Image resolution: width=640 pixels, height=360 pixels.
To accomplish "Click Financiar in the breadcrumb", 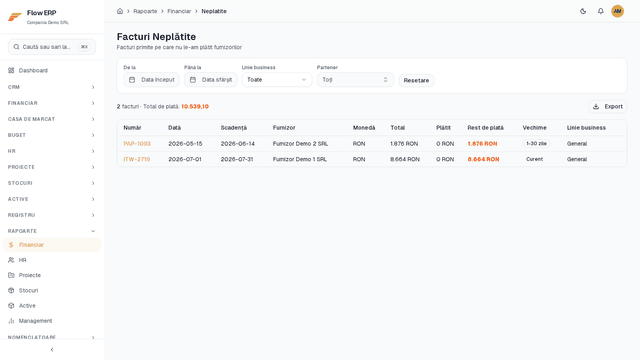I will point(179,11).
